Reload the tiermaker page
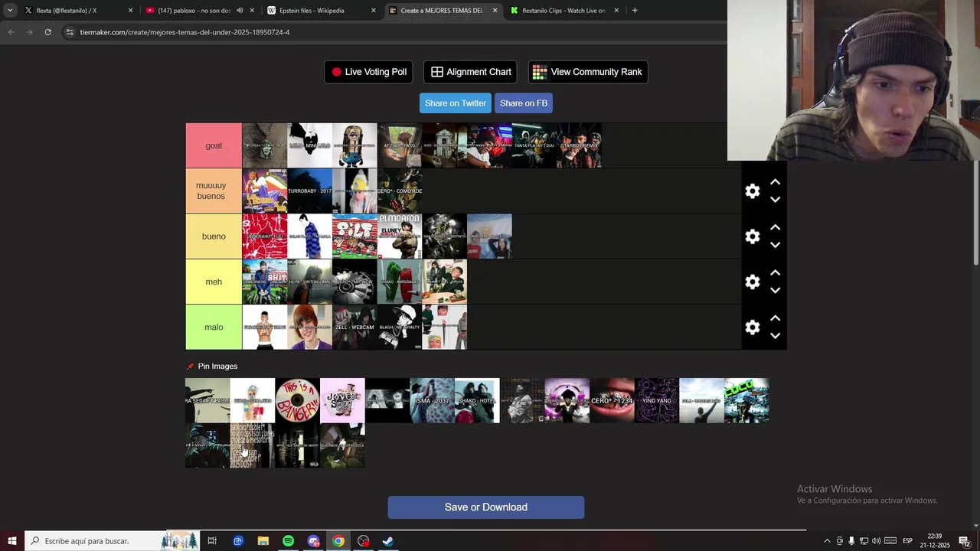 pos(47,32)
